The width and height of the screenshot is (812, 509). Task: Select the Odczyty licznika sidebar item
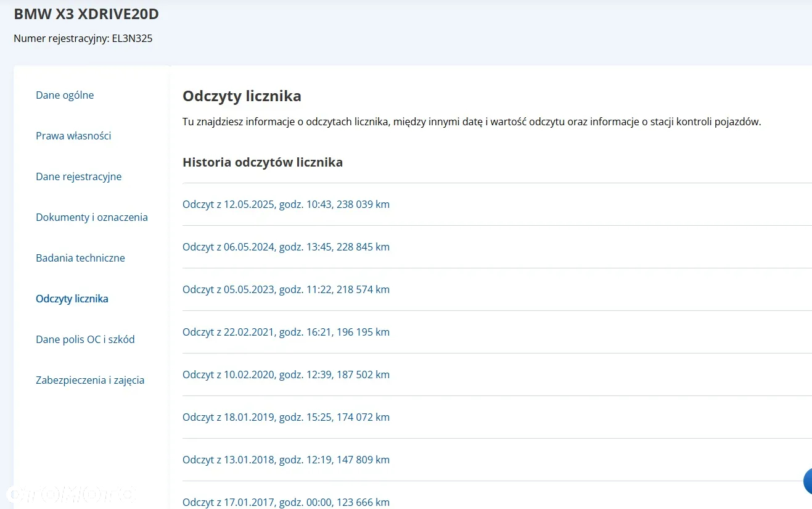click(x=72, y=299)
